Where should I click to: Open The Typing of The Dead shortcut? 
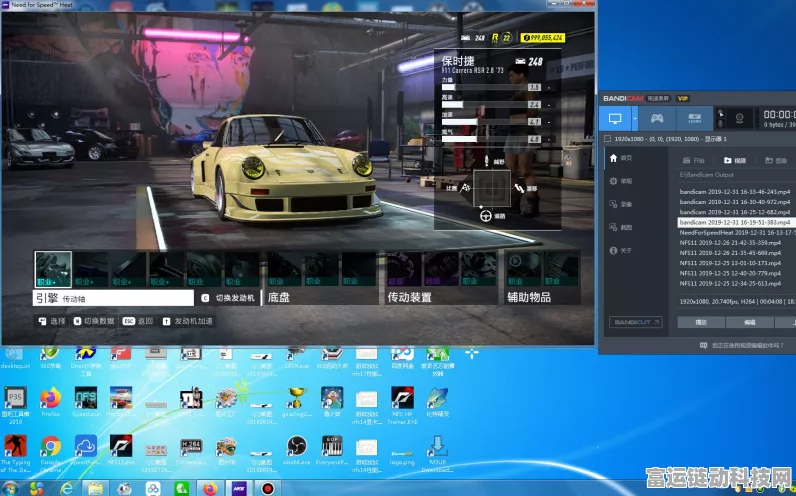coord(15,452)
